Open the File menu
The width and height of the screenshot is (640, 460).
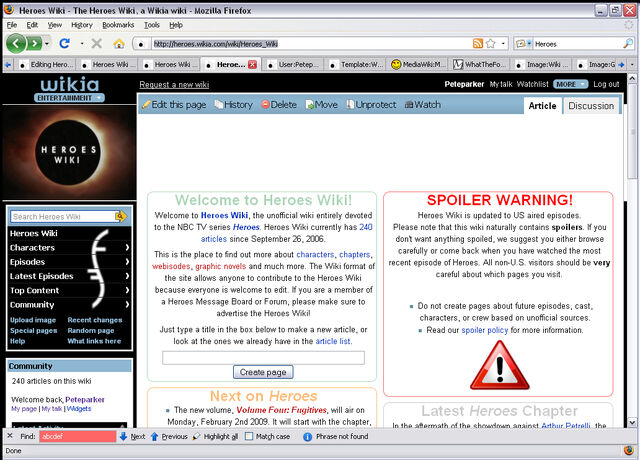pos(12,25)
